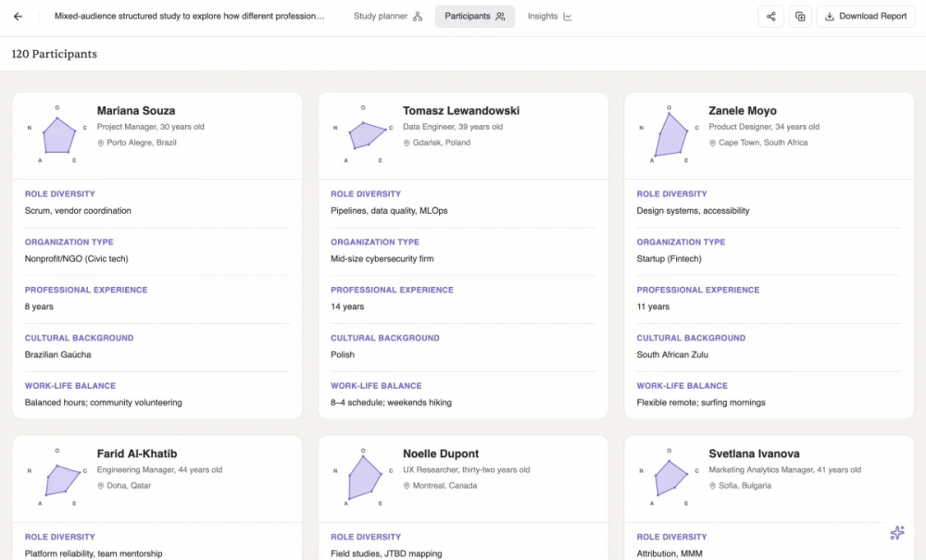Click the Download Report button

(865, 17)
